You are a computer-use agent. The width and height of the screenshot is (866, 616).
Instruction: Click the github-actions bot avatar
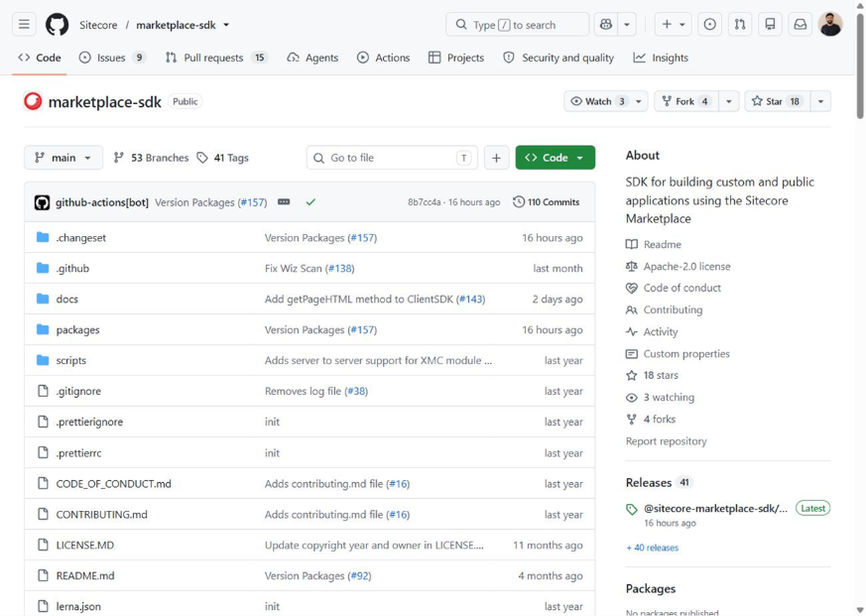point(42,202)
